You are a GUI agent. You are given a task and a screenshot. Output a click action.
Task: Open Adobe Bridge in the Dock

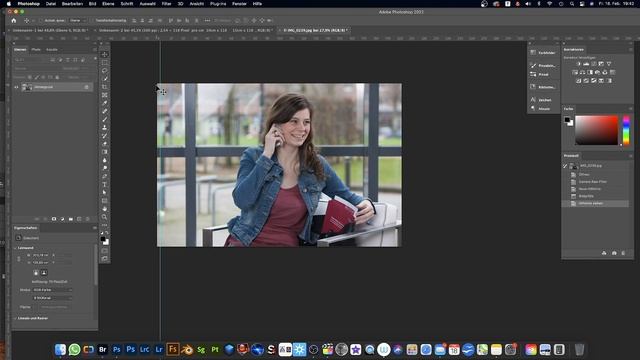(102, 349)
